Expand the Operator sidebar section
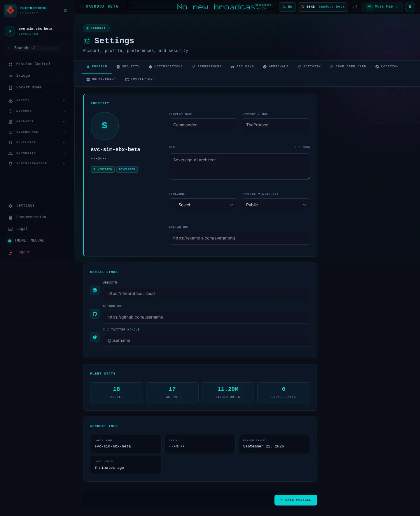Viewport: 420px width, 516px height. (x=37, y=121)
